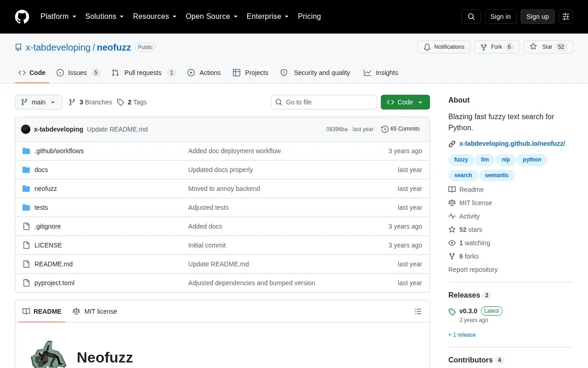Expand the Enterprise menu
Screen dimensions: 588x368
coord(268,17)
